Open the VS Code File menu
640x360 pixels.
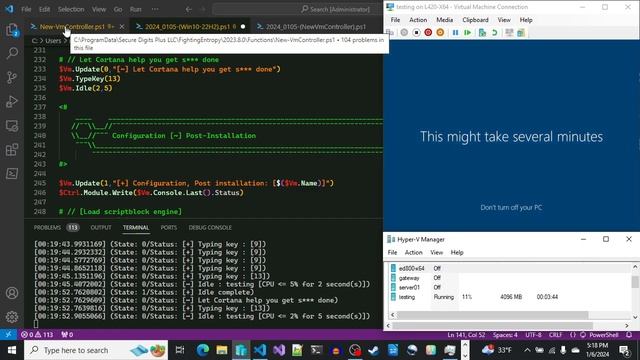coord(26,9)
